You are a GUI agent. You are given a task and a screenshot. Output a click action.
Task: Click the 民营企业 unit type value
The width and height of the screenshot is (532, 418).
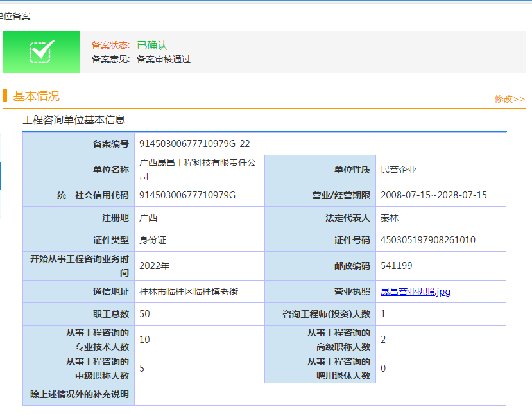(x=399, y=170)
